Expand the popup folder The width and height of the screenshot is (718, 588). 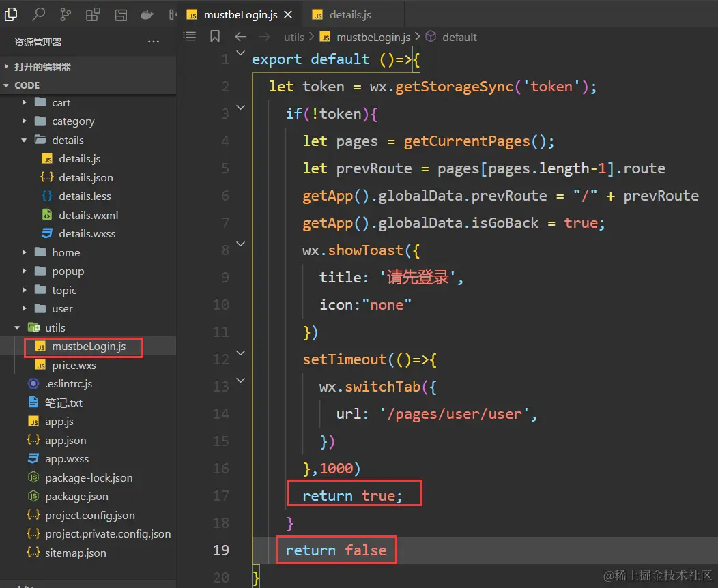(88, 271)
